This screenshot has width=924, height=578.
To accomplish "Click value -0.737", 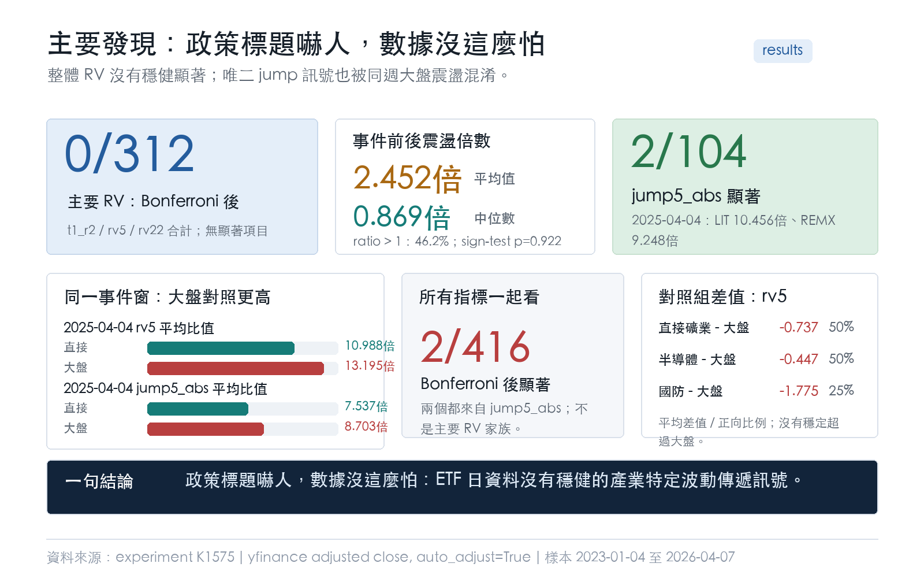I will coord(799,327).
